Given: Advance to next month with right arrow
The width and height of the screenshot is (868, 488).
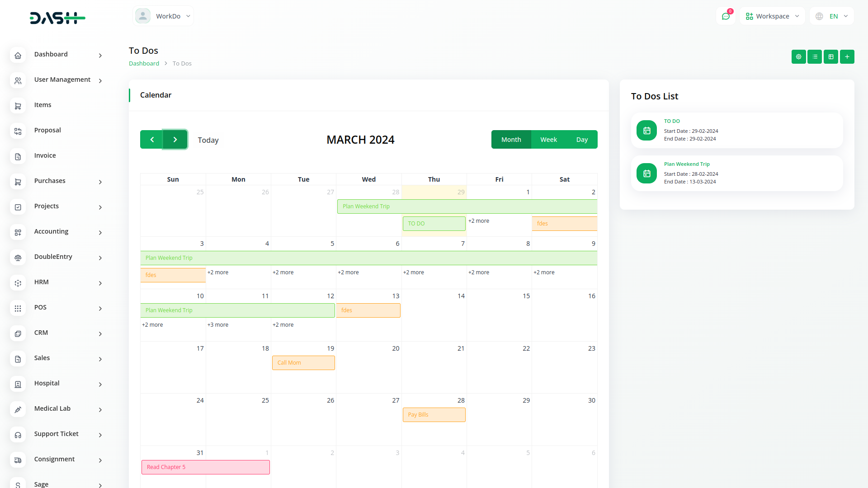Looking at the screenshot, I should point(175,140).
